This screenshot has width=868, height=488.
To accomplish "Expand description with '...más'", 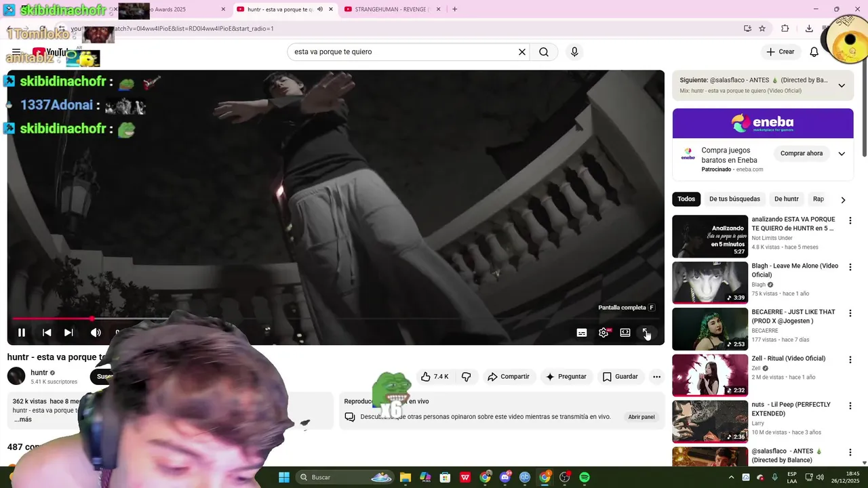I will (x=22, y=420).
